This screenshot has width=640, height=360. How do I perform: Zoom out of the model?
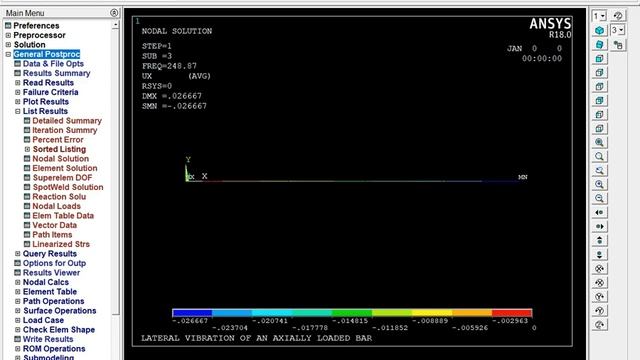[599, 198]
